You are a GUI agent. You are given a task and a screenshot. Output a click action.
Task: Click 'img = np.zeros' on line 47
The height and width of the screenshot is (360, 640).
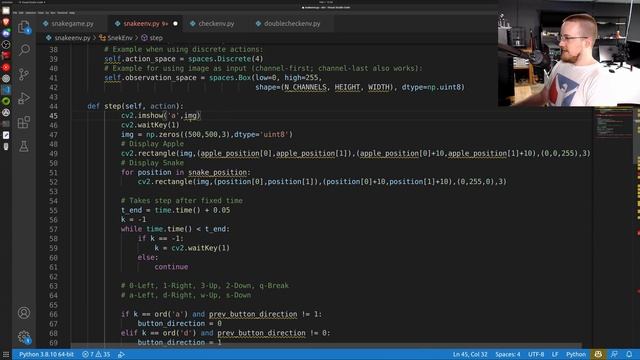coord(207,134)
